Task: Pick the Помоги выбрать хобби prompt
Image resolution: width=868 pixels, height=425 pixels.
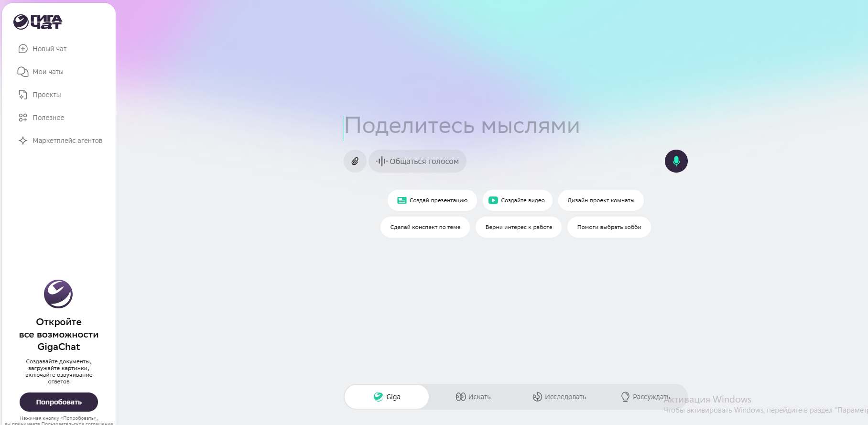Action: pyautogui.click(x=609, y=227)
